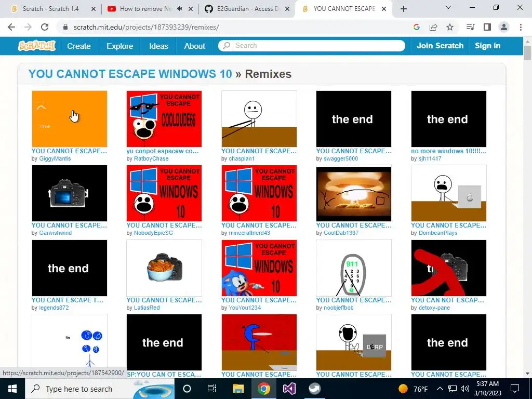The height and width of the screenshot is (399, 532).
Task: Close the Scratch 1.4 tab
Action: click(x=94, y=9)
